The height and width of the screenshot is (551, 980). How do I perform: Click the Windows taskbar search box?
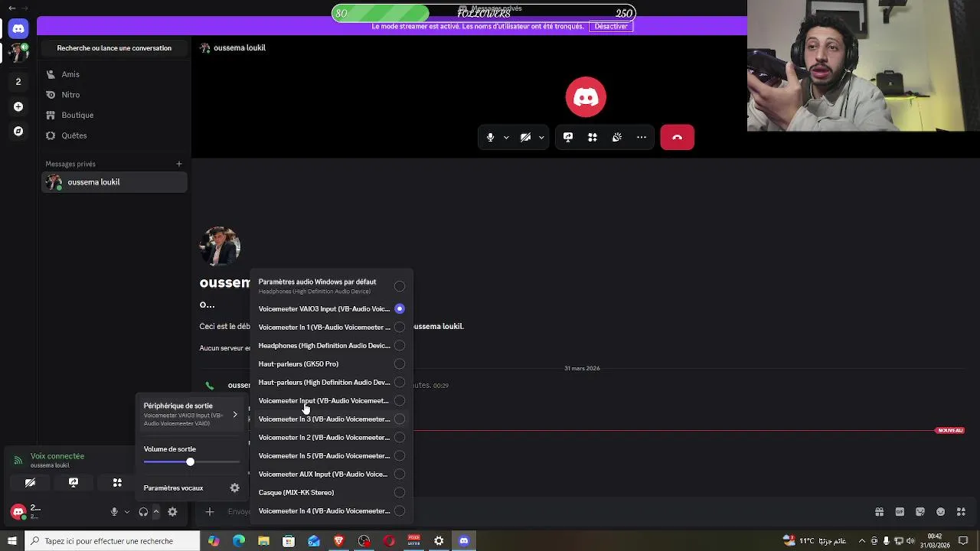[113, 541]
